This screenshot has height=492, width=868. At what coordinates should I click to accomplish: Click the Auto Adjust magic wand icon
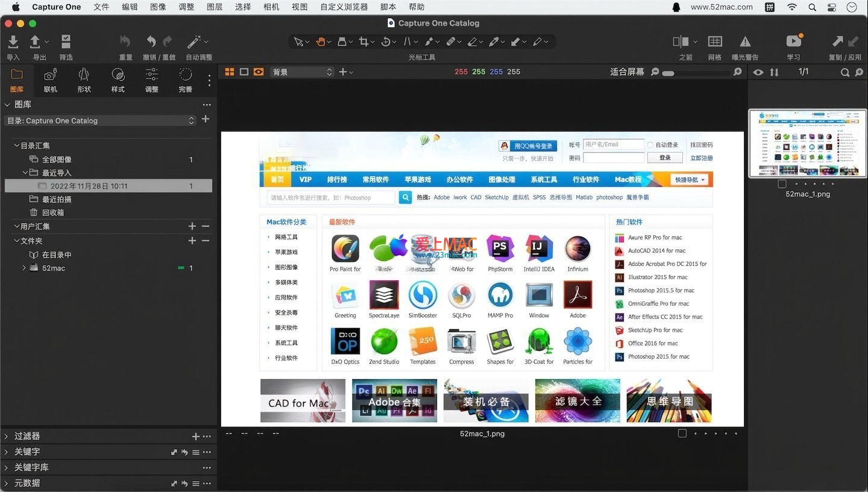pos(194,42)
